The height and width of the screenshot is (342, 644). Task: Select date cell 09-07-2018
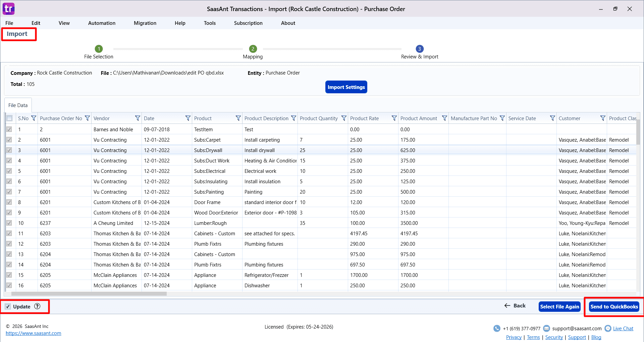point(167,129)
